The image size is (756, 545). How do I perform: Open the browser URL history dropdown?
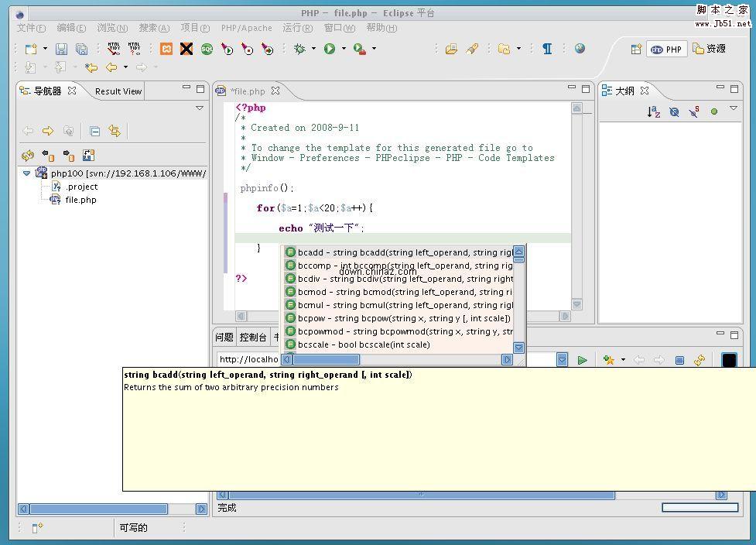coord(563,360)
